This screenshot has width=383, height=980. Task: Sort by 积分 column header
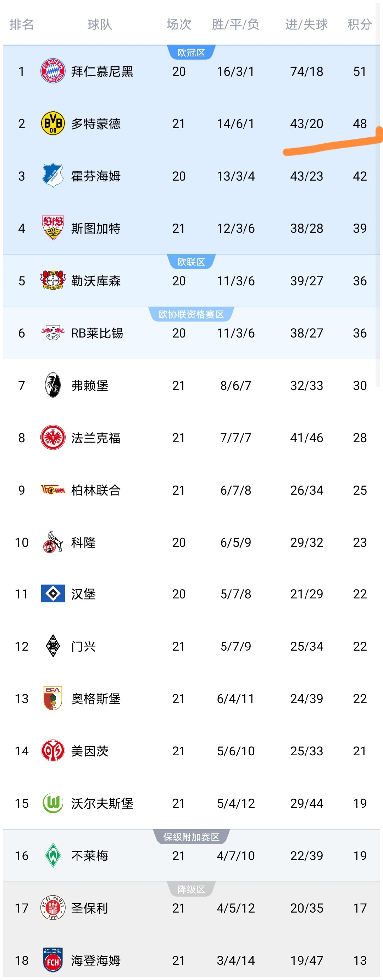pos(359,25)
